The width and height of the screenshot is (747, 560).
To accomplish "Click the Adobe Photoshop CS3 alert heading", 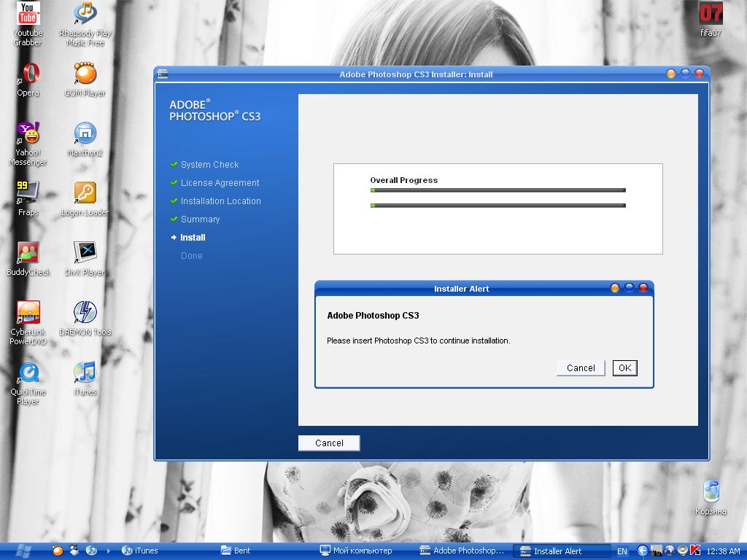I will tap(373, 315).
